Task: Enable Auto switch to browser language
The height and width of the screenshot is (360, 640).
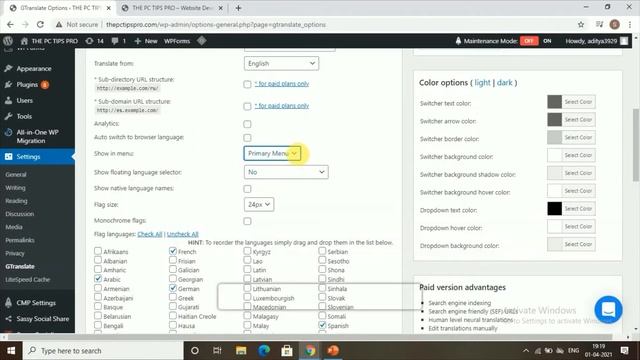Action: coord(247,138)
